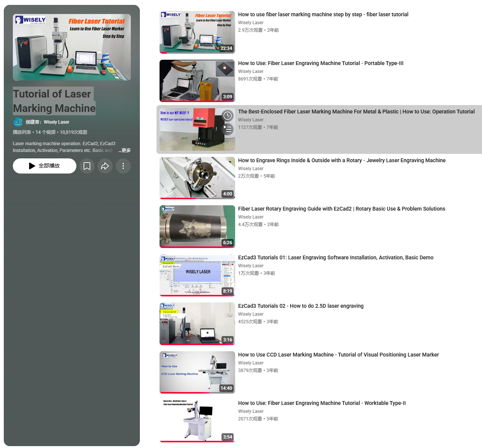
Task: Open thumbnail of Worktable Type-II 3:54 video
Action: click(x=197, y=421)
